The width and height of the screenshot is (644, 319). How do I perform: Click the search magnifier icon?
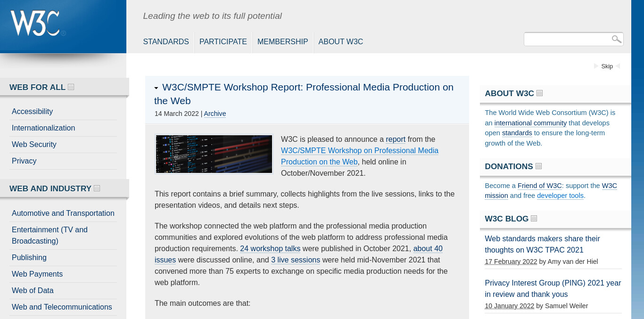click(x=616, y=39)
